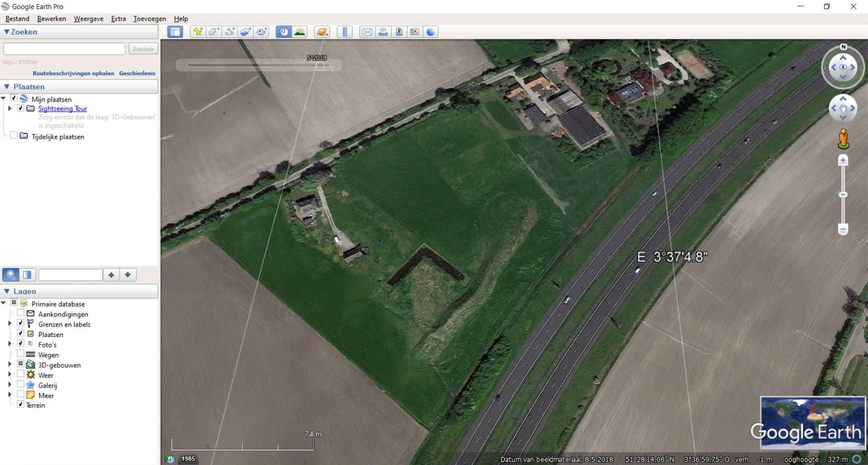Click the Add Placemark pushpin icon
Screen dimensions: 868x465
click(198, 32)
